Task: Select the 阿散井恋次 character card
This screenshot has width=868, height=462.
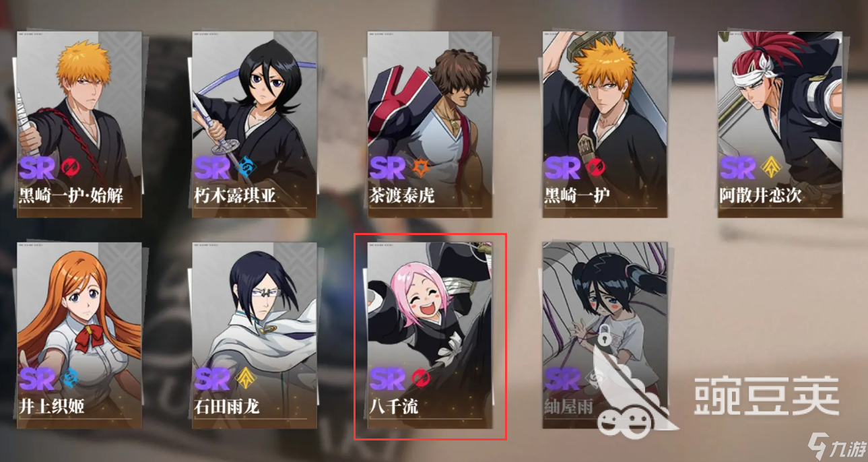Action: pyautogui.click(x=780, y=124)
